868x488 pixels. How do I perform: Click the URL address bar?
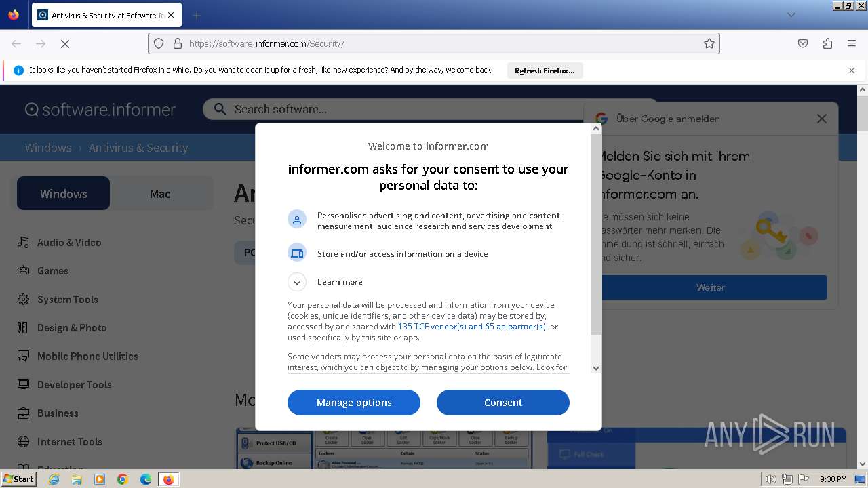tap(434, 43)
